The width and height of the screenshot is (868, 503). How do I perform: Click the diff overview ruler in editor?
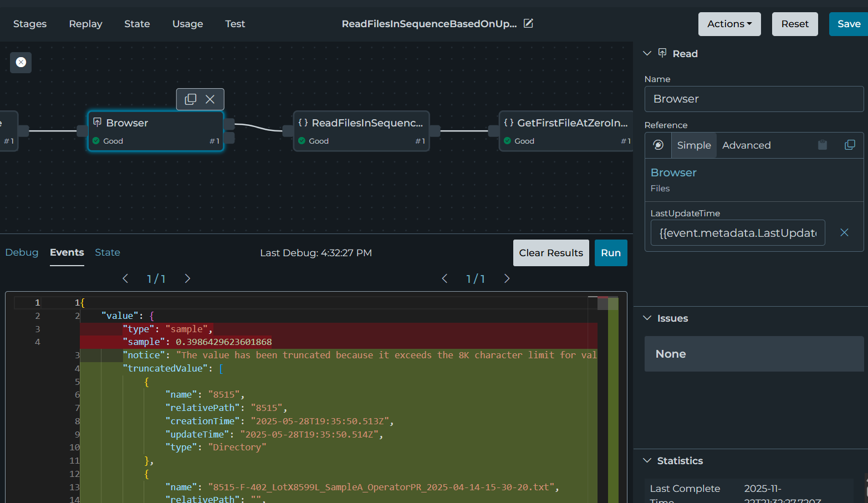coord(612,399)
